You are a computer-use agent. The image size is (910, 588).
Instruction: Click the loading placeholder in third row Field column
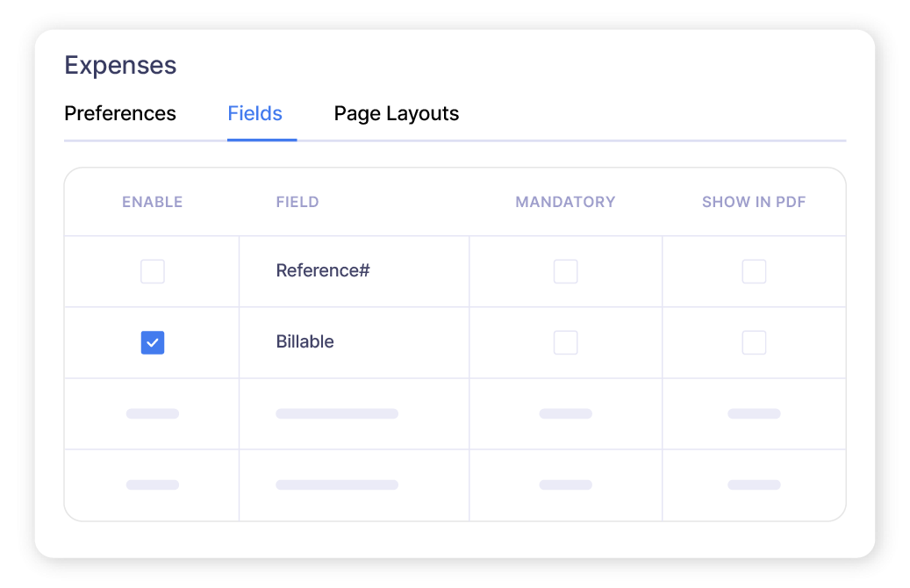tap(338, 413)
